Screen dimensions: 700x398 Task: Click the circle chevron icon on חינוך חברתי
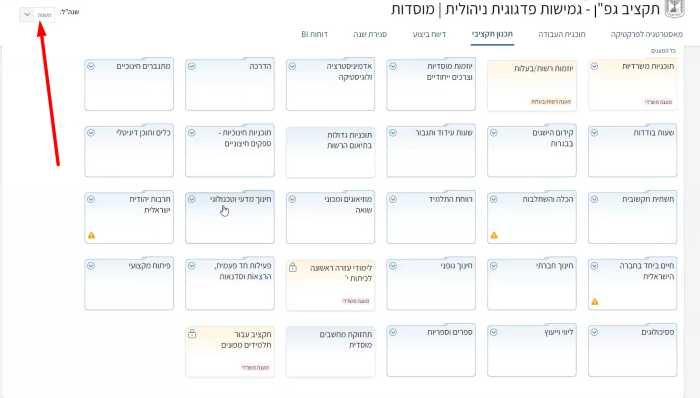pyautogui.click(x=494, y=265)
